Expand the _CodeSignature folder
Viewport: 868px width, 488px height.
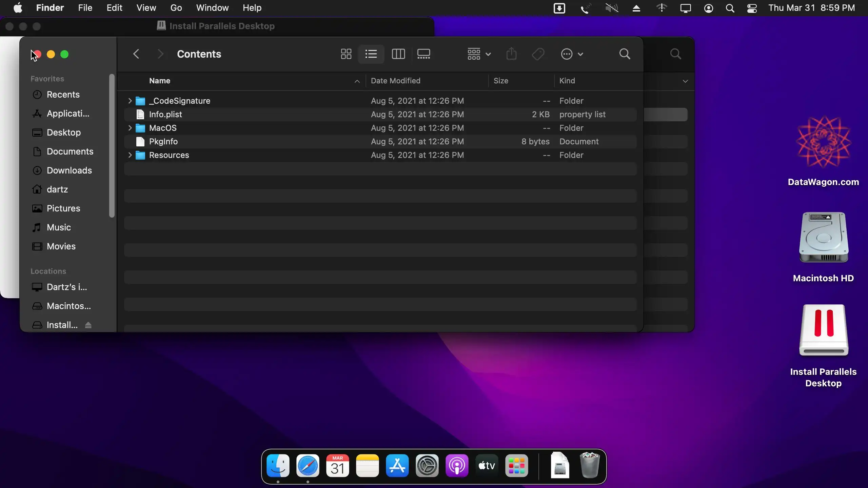(130, 101)
